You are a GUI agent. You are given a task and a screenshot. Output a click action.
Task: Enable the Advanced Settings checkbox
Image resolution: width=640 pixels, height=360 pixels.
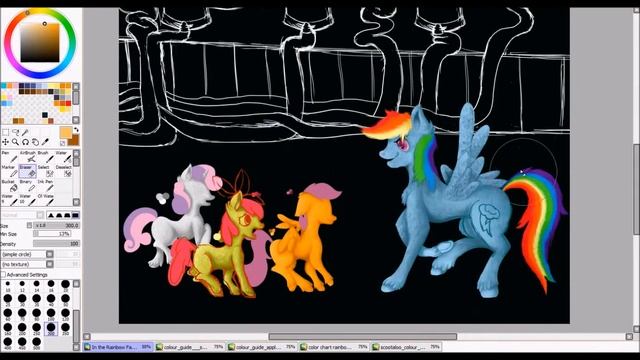3,275
